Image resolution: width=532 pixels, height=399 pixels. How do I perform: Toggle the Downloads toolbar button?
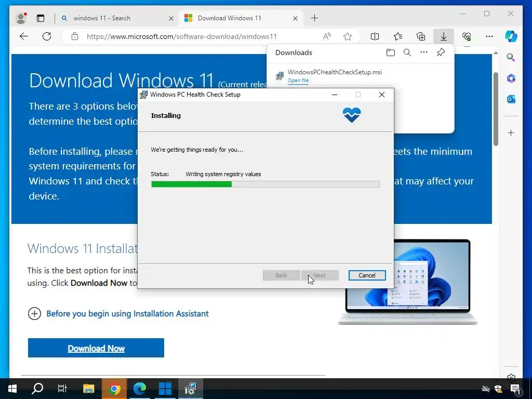coord(444,36)
